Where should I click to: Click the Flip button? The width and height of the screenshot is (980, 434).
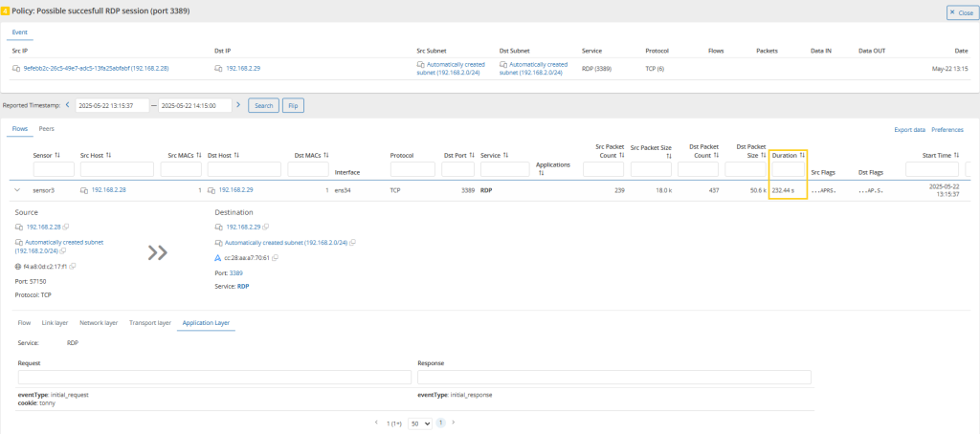point(293,105)
